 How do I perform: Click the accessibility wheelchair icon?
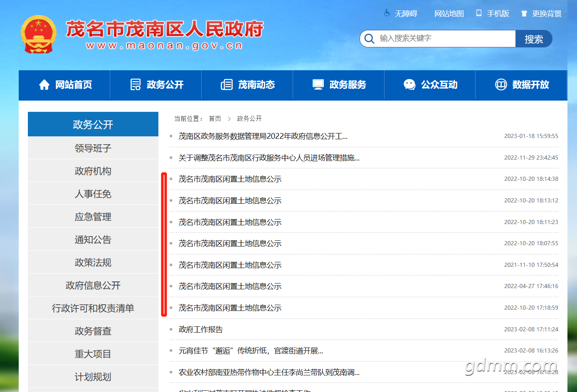coord(387,13)
